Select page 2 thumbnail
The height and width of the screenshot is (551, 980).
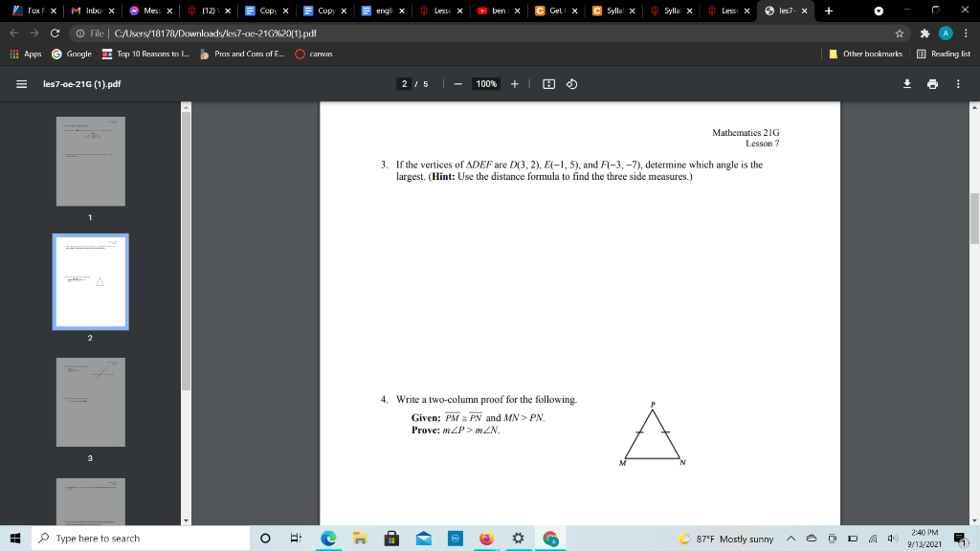91,282
